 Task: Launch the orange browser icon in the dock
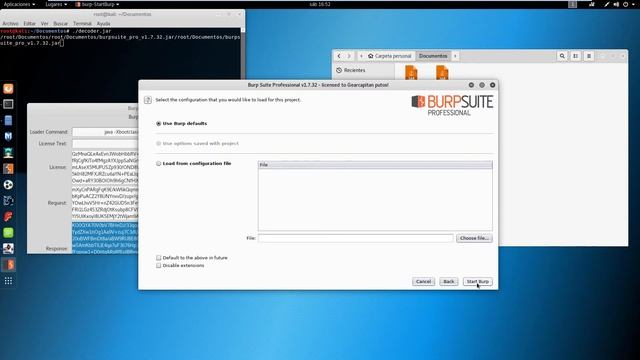8,89
